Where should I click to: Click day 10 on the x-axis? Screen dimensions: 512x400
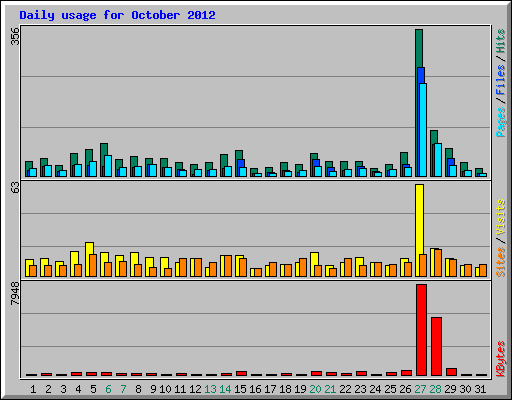click(x=165, y=389)
